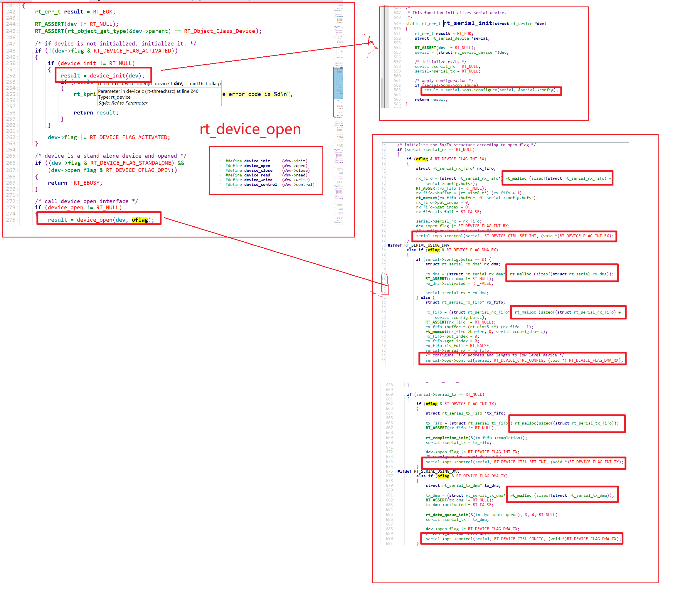Click line 677 'else if (oflag & RT_DEVICE_FLAG_DMA_TX)'
Screen dimensions: 700x613
click(x=462, y=476)
